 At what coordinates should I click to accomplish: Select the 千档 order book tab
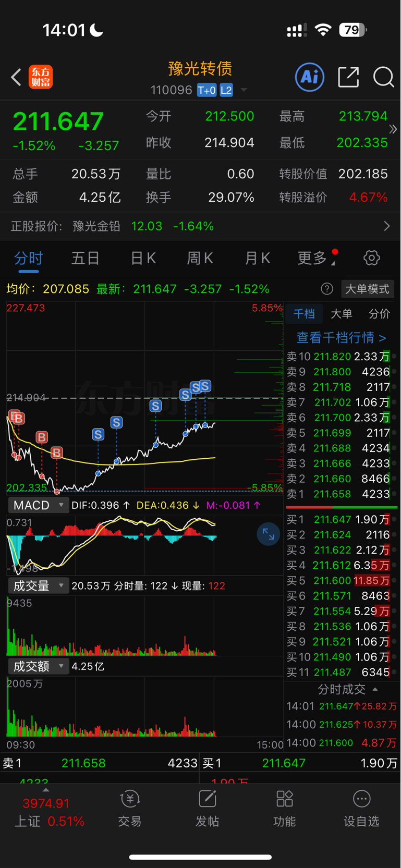pyautogui.click(x=304, y=313)
